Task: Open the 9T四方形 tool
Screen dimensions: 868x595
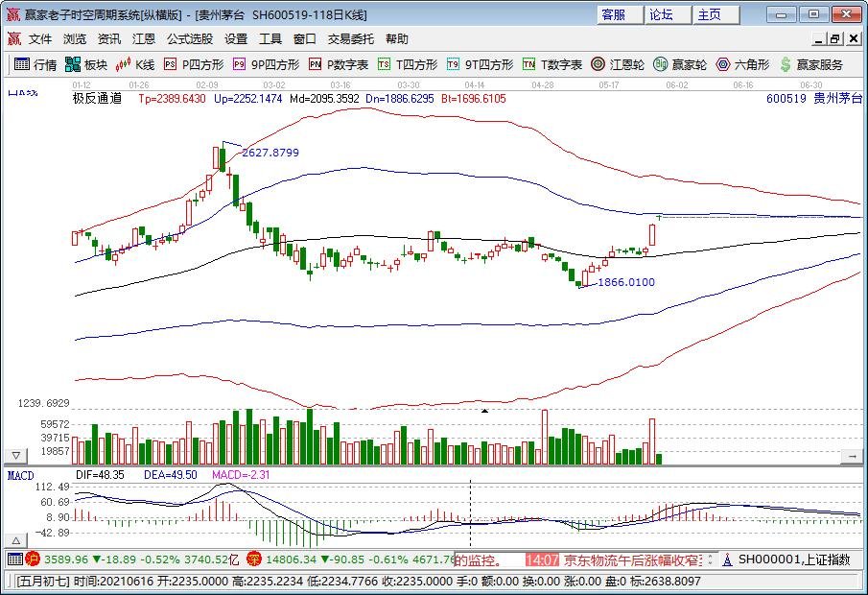Action: (480, 65)
